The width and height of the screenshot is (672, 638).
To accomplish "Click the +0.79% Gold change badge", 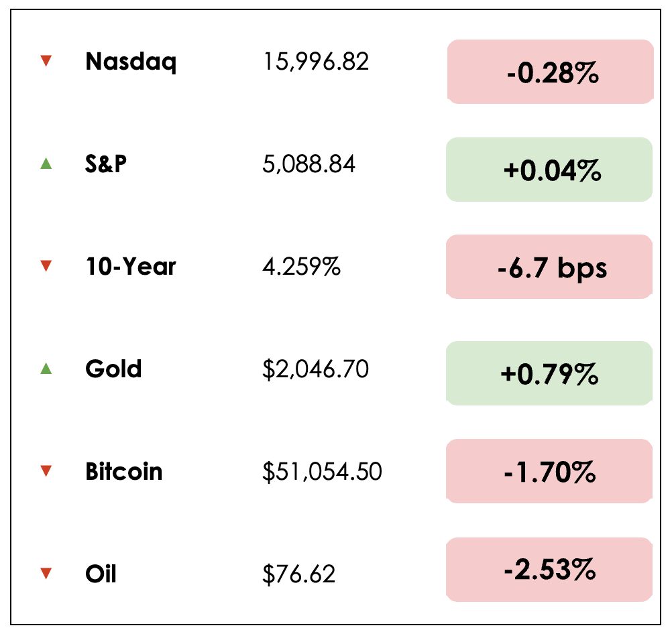I will click(550, 373).
